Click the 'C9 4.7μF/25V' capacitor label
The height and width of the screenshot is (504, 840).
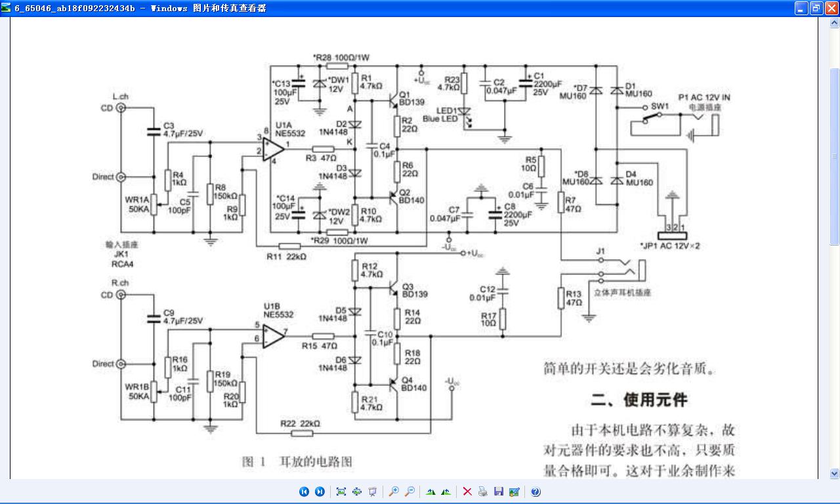click(184, 317)
